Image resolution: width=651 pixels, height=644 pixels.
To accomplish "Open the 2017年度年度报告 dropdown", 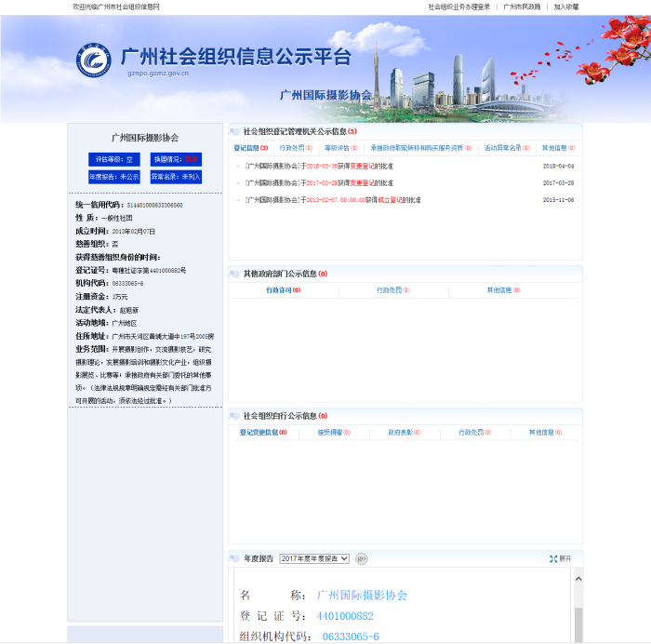I will coord(314,558).
